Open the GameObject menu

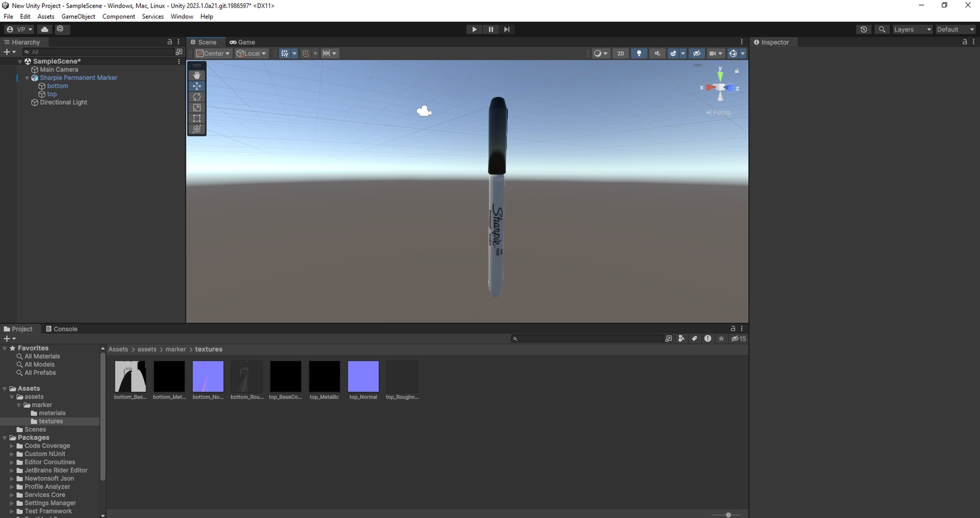tap(78, 16)
